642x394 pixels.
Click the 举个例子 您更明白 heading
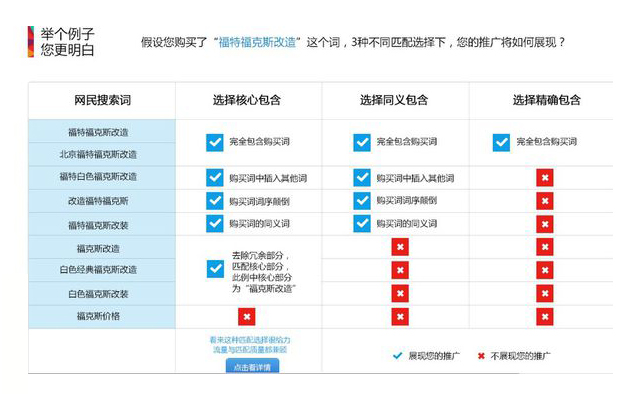tap(67, 42)
